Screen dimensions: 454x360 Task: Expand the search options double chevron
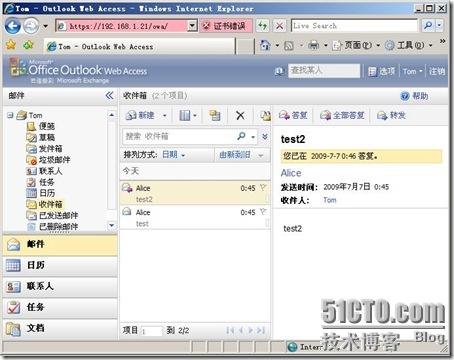pyautogui.click(x=265, y=136)
